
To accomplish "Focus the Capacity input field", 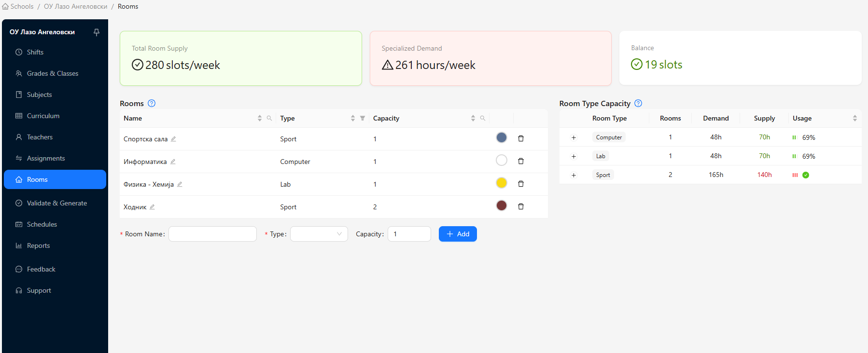I will click(x=409, y=234).
